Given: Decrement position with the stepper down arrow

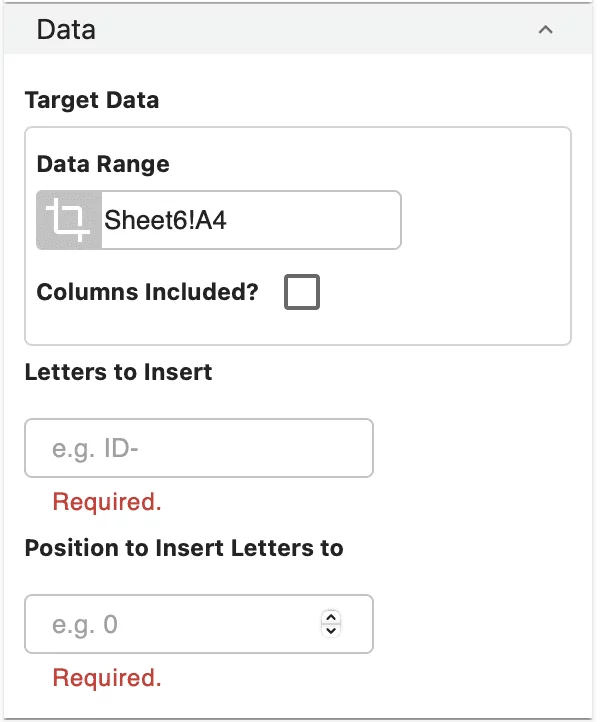Looking at the screenshot, I should [x=332, y=631].
